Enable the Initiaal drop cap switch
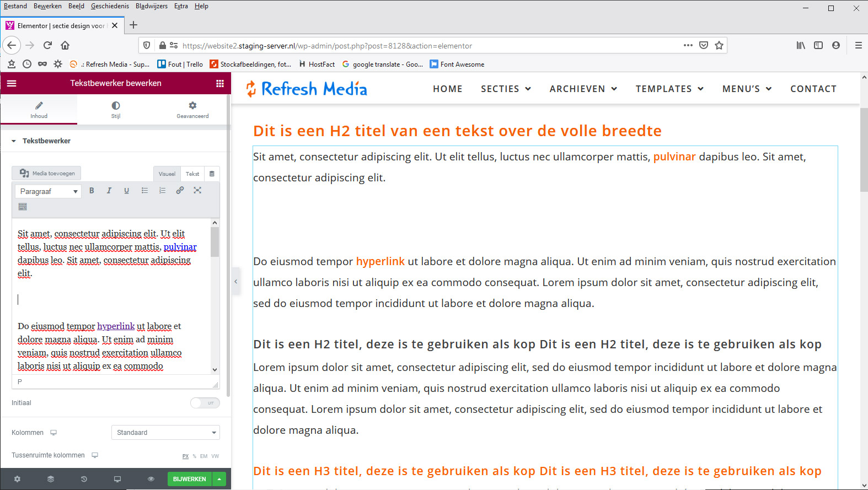Viewport: 868px width, 490px height. coord(205,403)
